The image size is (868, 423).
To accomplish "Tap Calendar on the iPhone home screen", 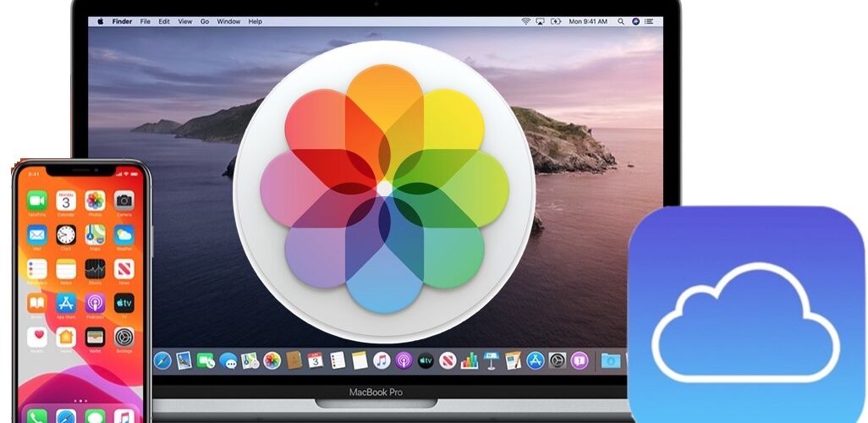I will click(66, 201).
